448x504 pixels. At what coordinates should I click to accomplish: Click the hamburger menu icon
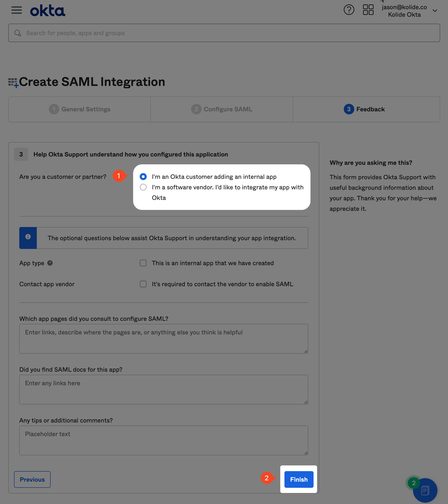(16, 9)
